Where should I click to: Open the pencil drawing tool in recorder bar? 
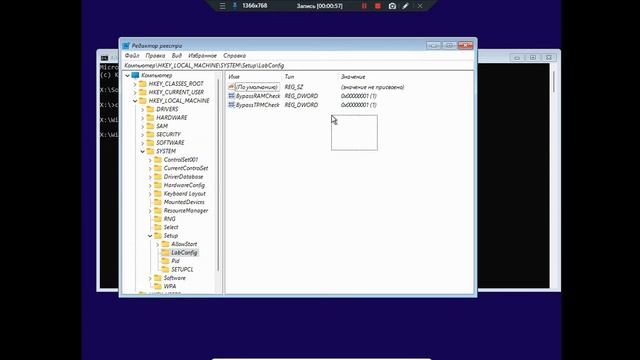(x=405, y=6)
